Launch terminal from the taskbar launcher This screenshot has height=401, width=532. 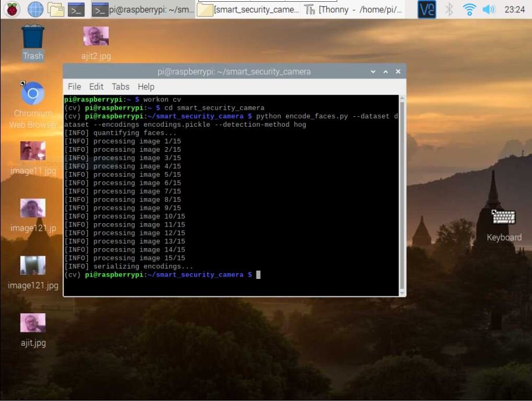point(76,9)
